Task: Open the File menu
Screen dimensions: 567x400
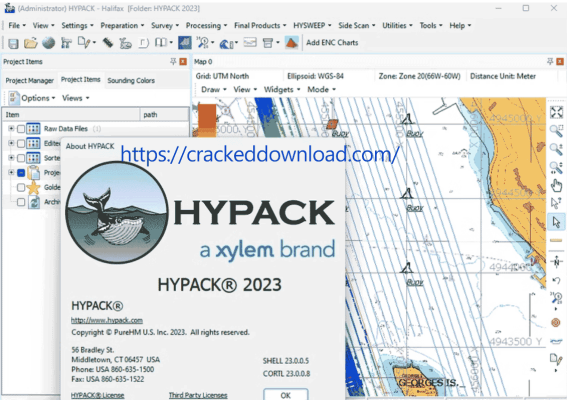Action: click(17, 25)
